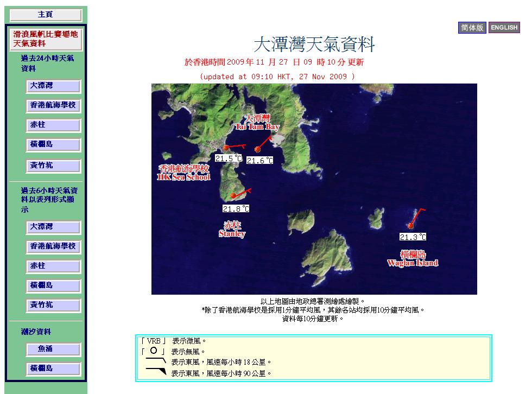
Task: Open 黃竹坑 under past 24-hour weather
Action: tap(53, 166)
